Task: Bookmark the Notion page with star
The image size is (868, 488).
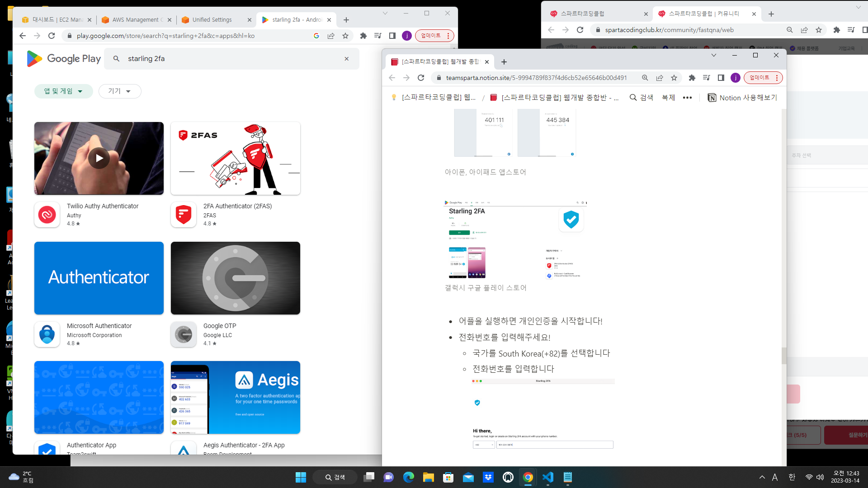Action: 674,78
